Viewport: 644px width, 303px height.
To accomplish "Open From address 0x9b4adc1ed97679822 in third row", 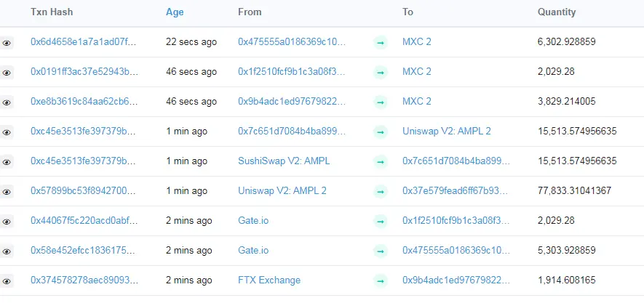I will [x=292, y=101].
